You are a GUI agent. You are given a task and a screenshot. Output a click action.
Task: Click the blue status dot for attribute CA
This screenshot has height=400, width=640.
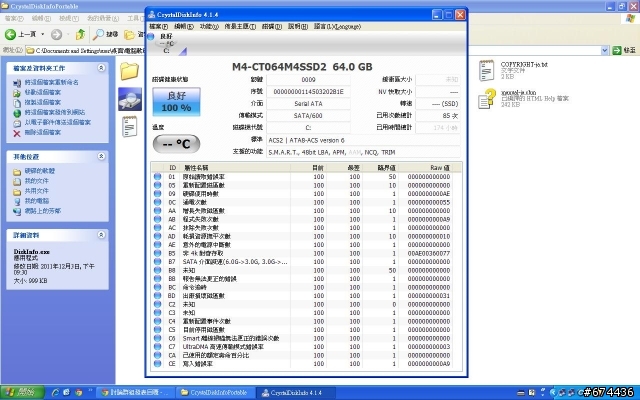click(157, 356)
